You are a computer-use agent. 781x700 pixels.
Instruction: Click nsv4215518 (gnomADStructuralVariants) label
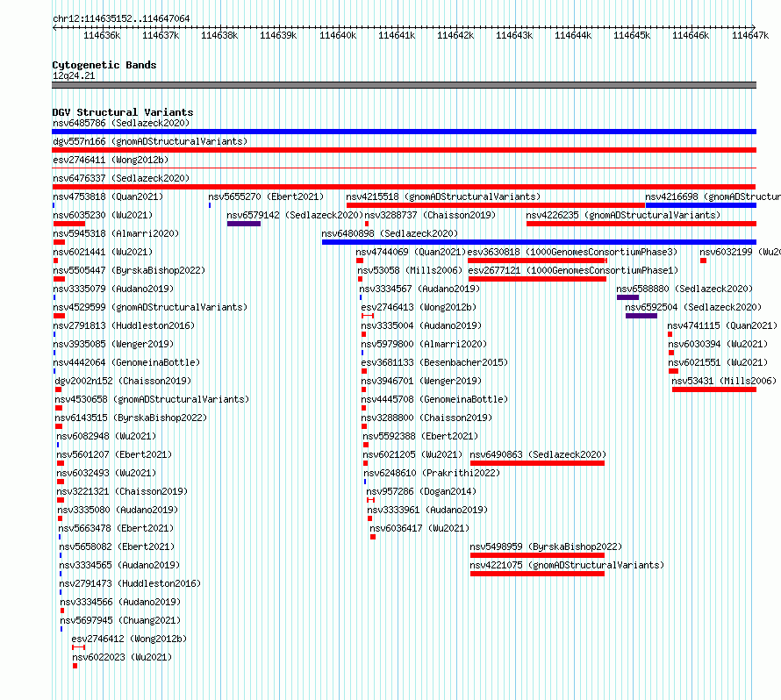point(443,196)
